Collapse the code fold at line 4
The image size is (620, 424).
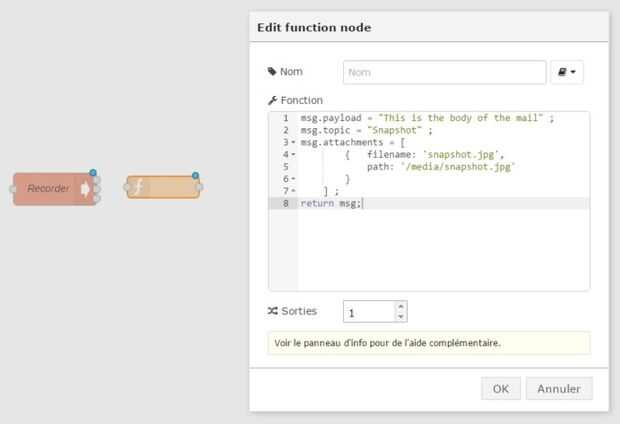[292, 154]
